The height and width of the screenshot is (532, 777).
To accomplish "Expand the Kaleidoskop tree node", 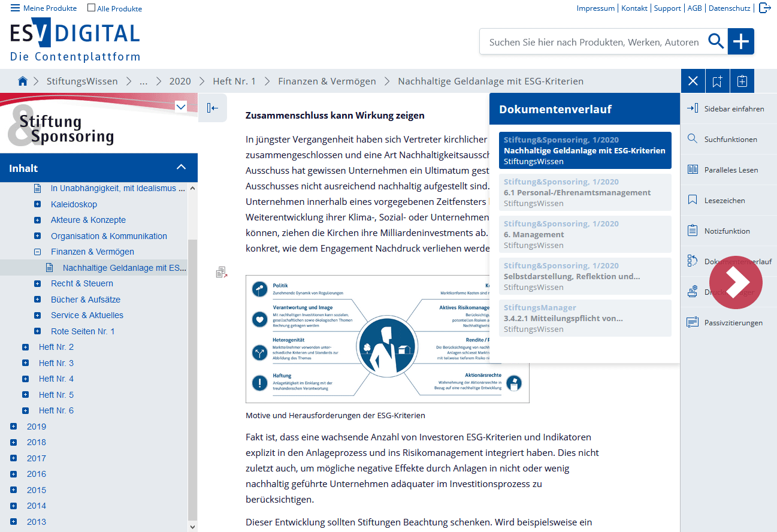I will (38, 204).
